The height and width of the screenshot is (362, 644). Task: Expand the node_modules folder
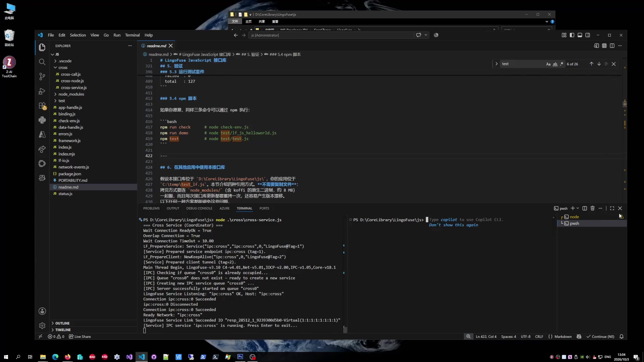pyautogui.click(x=93, y=94)
